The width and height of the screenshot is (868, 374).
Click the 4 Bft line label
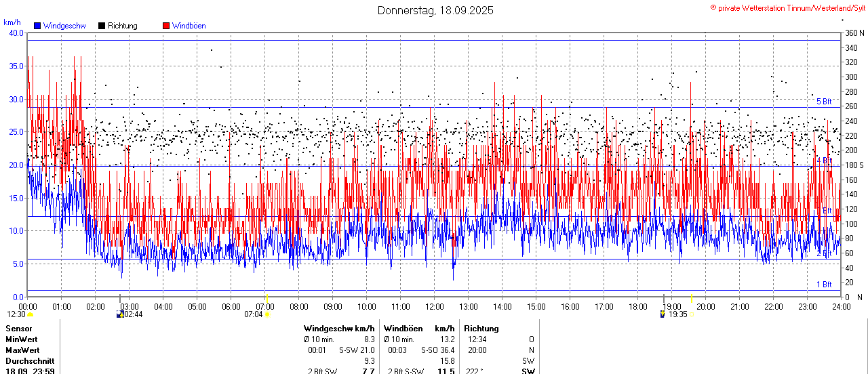824,161
